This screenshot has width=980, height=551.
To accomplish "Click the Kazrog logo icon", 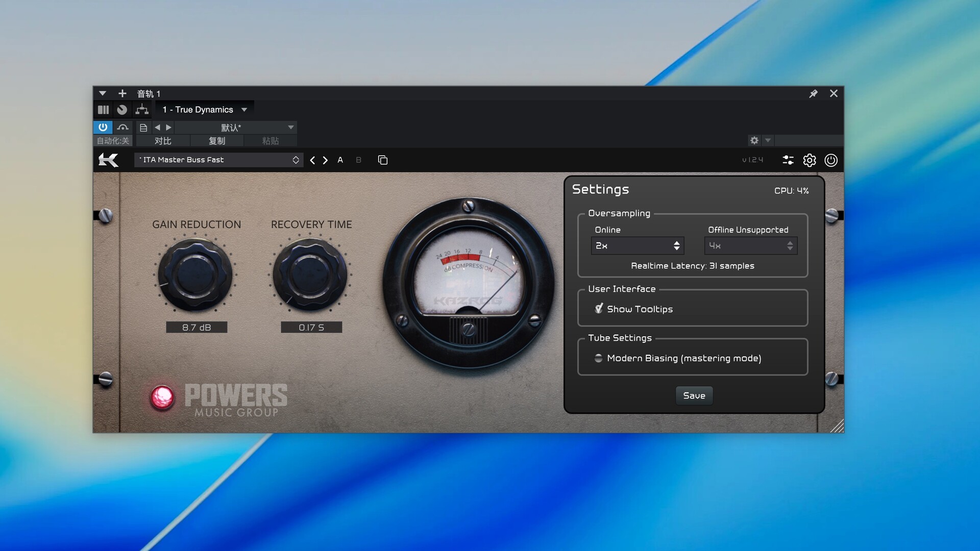I will (108, 160).
